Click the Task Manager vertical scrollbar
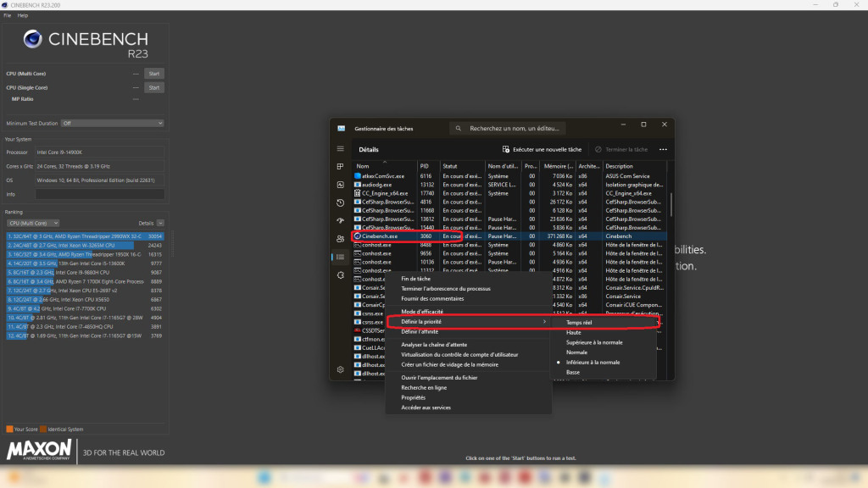The height and width of the screenshot is (488, 868). pos(671,205)
